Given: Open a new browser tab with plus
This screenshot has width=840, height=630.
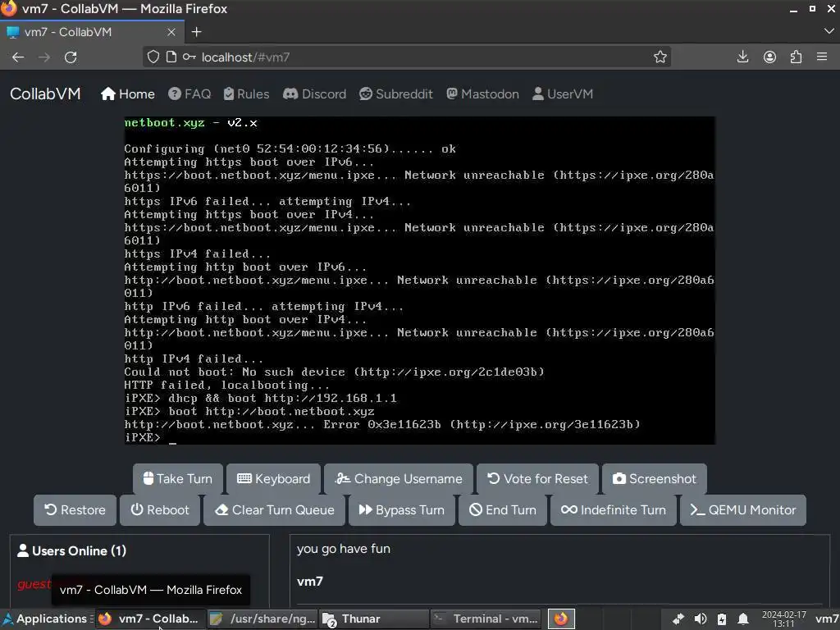Looking at the screenshot, I should click(197, 32).
